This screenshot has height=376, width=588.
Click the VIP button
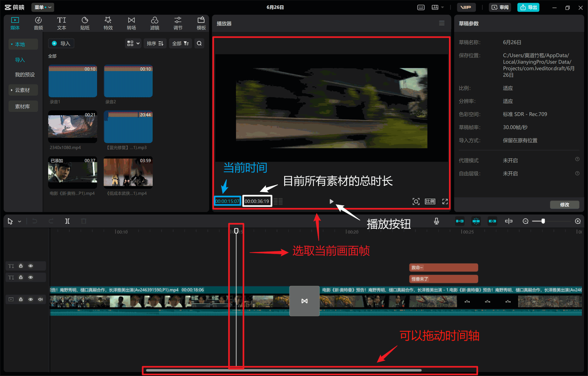(x=466, y=7)
